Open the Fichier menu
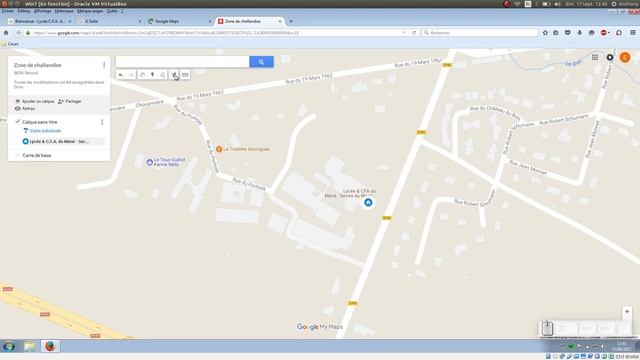The image size is (640, 360). tap(7, 11)
